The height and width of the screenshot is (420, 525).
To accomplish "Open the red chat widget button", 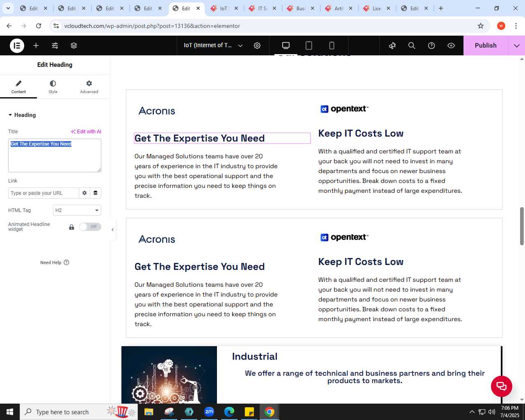I will [502, 386].
